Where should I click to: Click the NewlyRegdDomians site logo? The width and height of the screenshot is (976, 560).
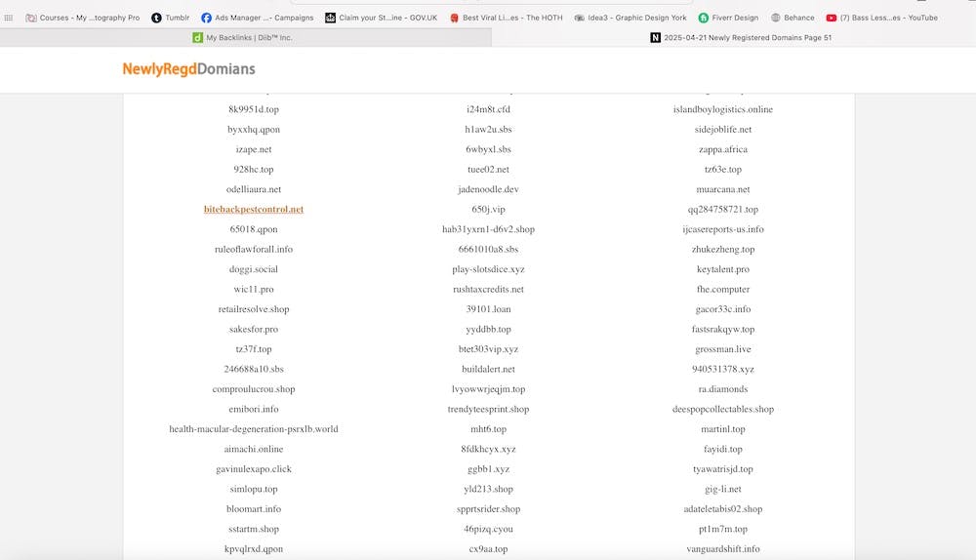188,69
